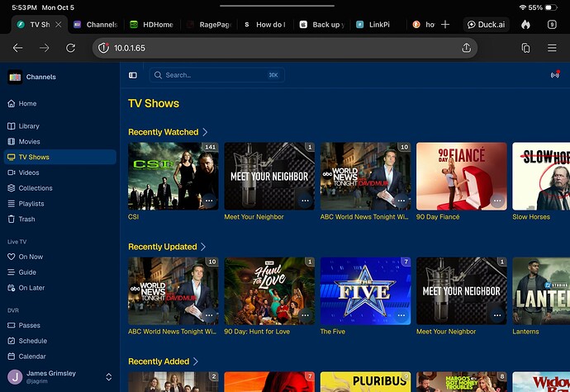The image size is (570, 392).
Task: Toggle the sidebar panel icon
Action: pyautogui.click(x=133, y=75)
